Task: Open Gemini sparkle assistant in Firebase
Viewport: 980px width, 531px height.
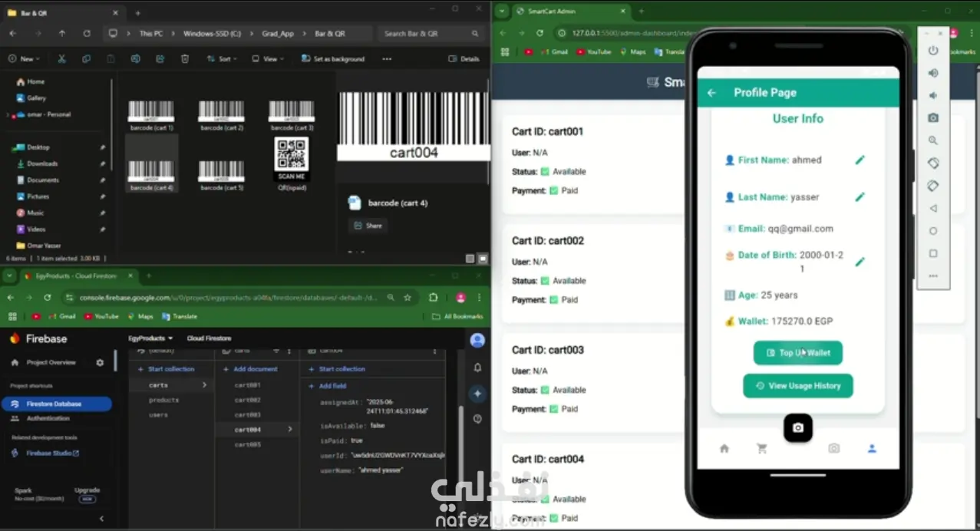Action: tap(477, 393)
